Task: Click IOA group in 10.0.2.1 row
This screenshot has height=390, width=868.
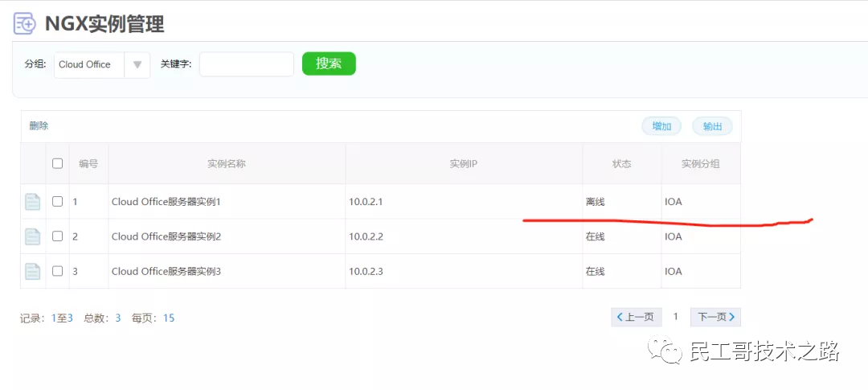Action: click(674, 202)
